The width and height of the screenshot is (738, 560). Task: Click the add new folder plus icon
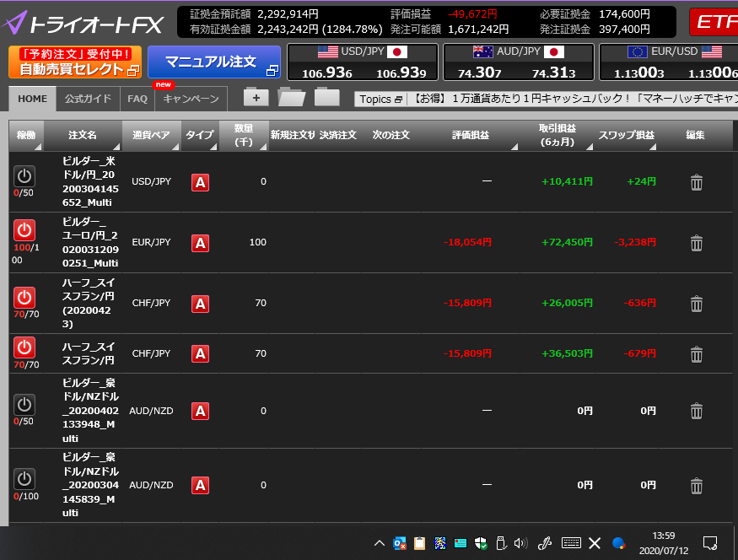click(256, 97)
